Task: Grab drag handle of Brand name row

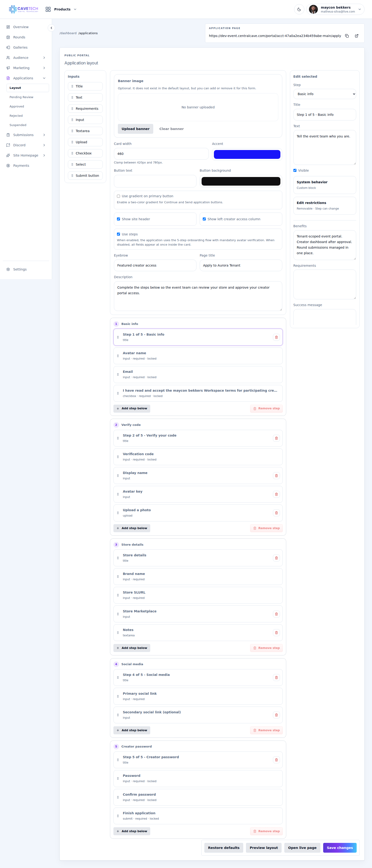Action: tap(118, 577)
